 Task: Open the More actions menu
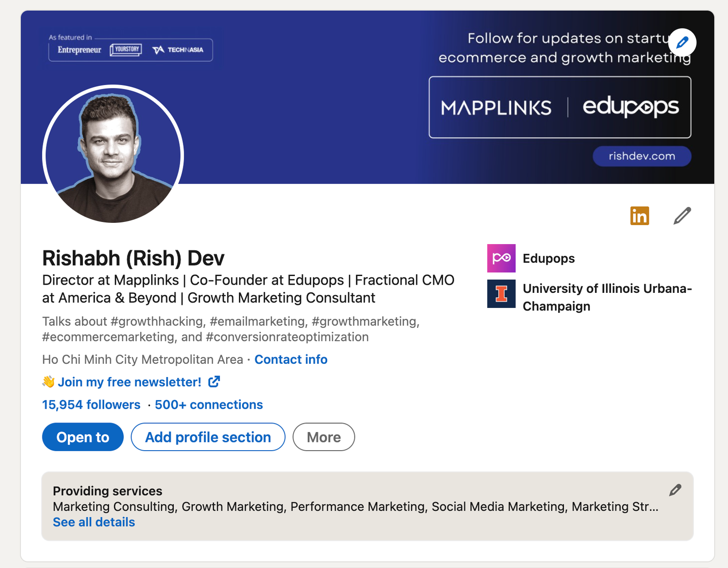click(x=324, y=437)
